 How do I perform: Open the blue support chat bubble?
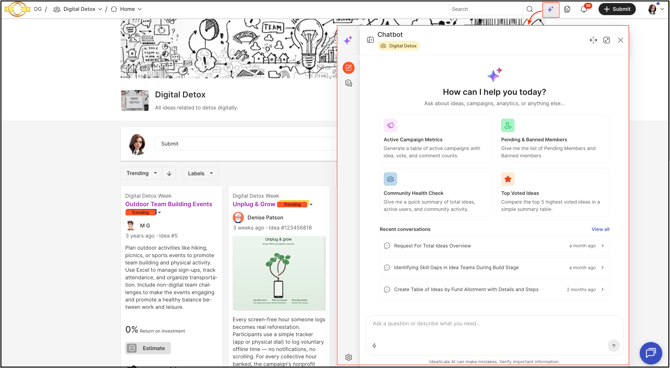[x=651, y=353]
